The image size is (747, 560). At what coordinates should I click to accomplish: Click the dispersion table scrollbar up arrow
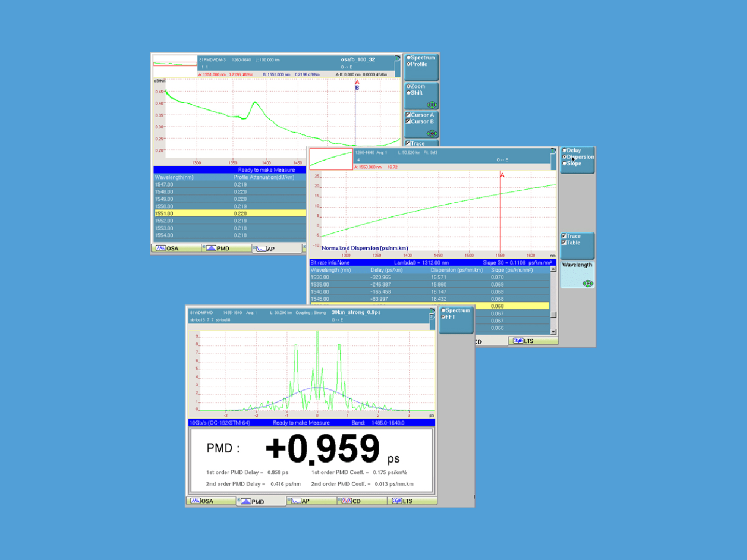point(553,269)
